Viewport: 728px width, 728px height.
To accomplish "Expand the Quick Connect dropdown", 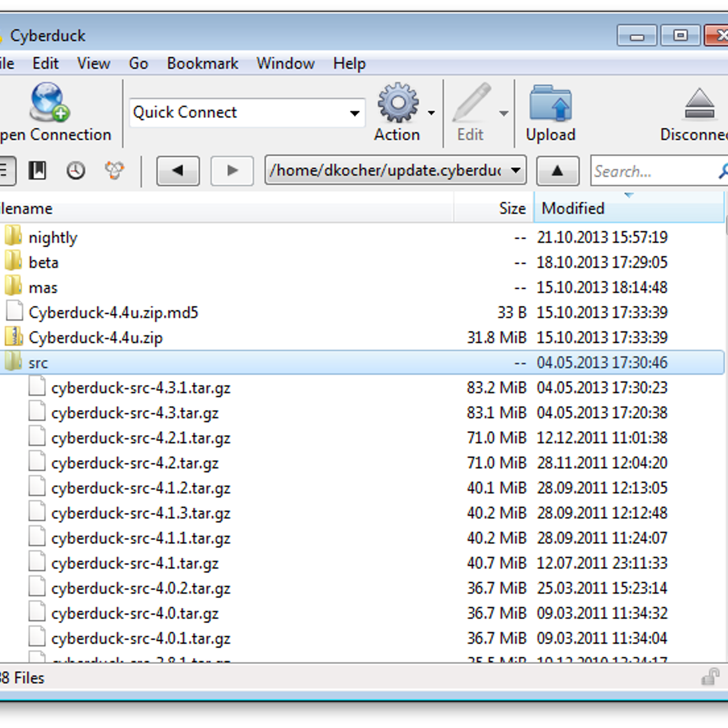I will coord(354,113).
